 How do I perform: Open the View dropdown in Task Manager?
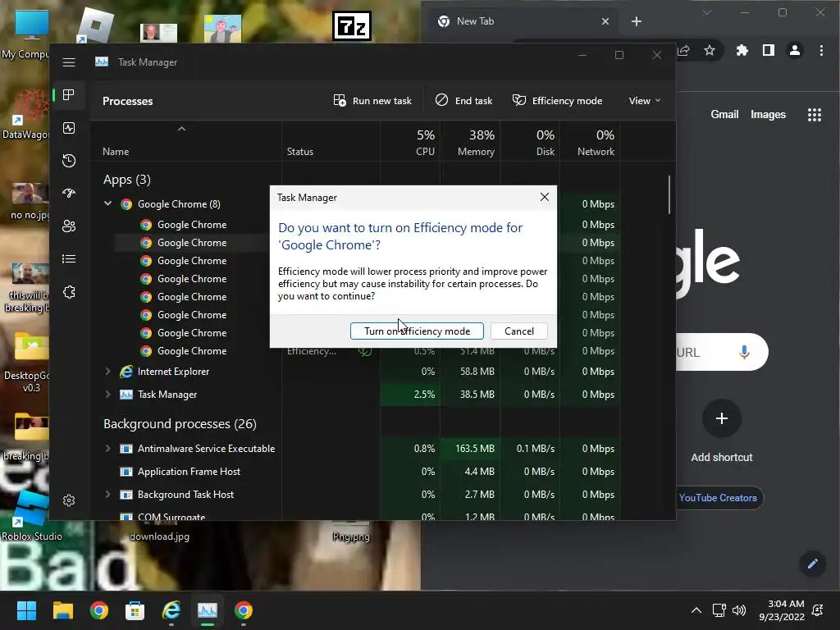click(645, 101)
